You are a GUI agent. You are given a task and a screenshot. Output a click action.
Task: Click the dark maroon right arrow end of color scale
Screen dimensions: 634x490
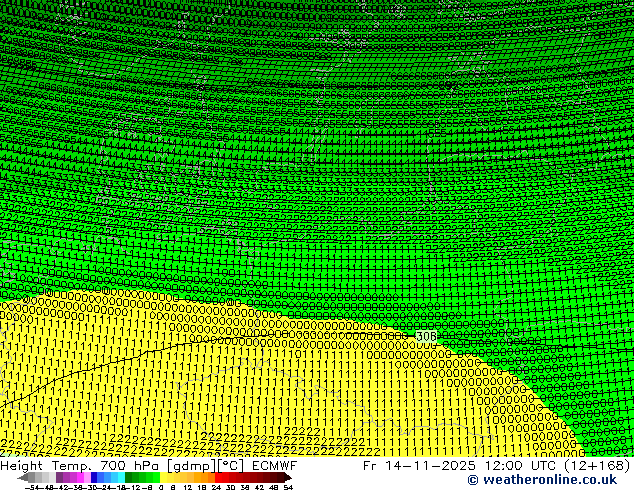287,477
